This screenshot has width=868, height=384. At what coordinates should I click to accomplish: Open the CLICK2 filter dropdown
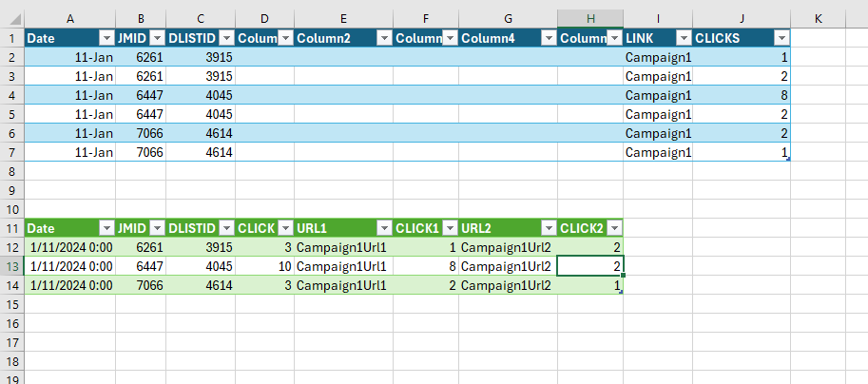coord(614,228)
